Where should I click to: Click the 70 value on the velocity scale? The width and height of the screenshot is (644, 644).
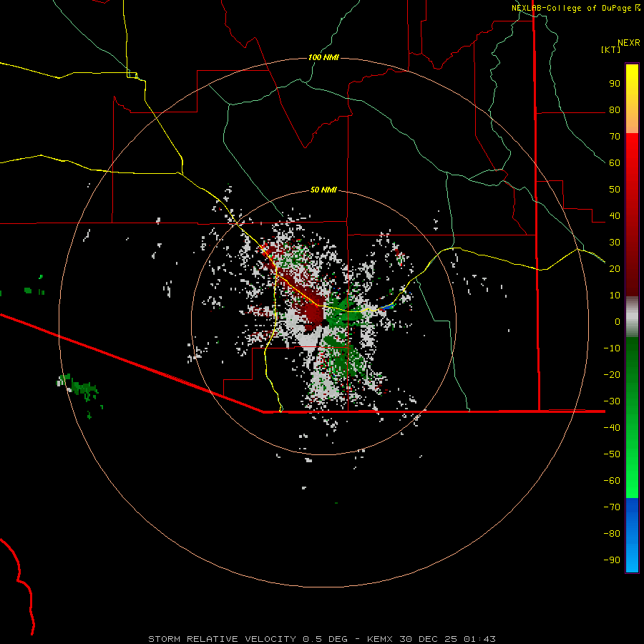tap(615, 137)
